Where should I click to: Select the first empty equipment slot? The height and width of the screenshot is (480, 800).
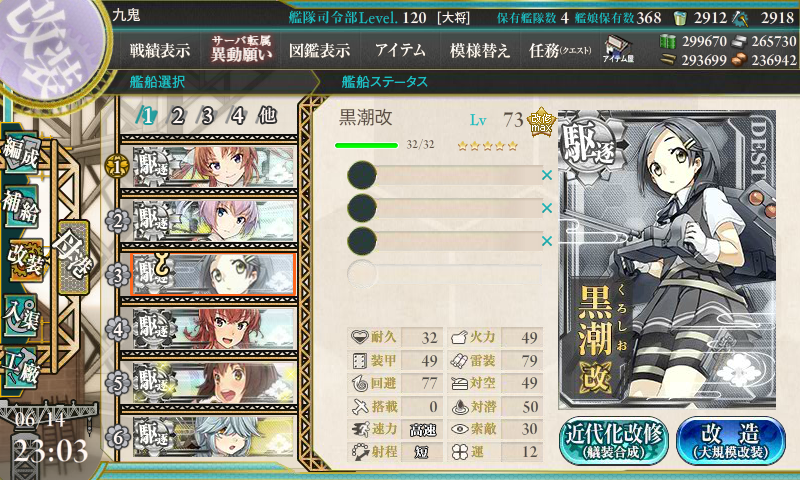coord(444,175)
